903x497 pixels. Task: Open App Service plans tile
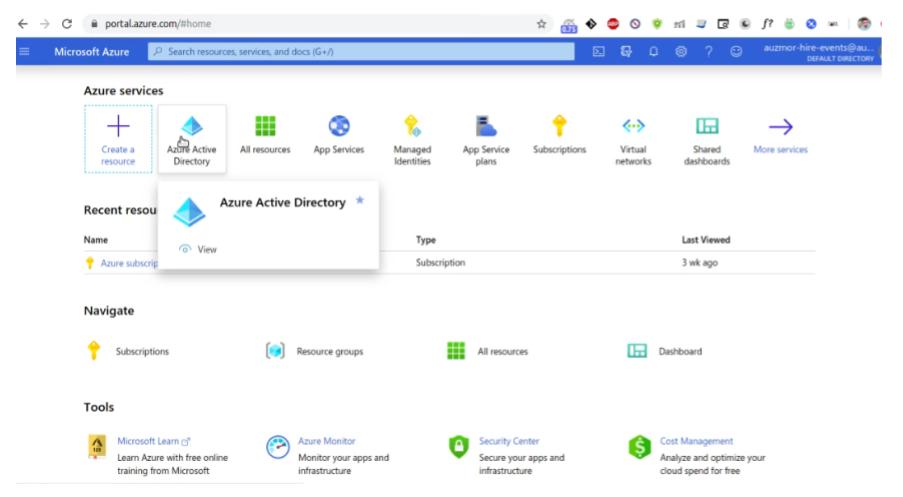[486, 141]
